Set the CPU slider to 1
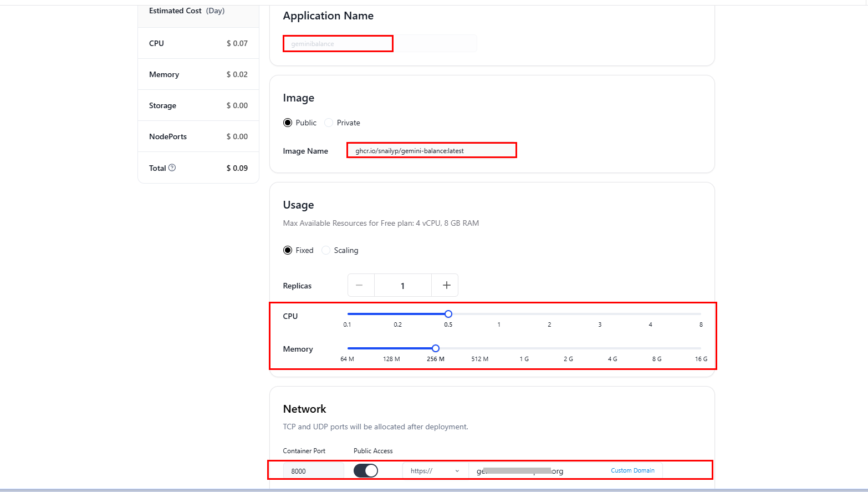868x492 pixels. [x=498, y=313]
